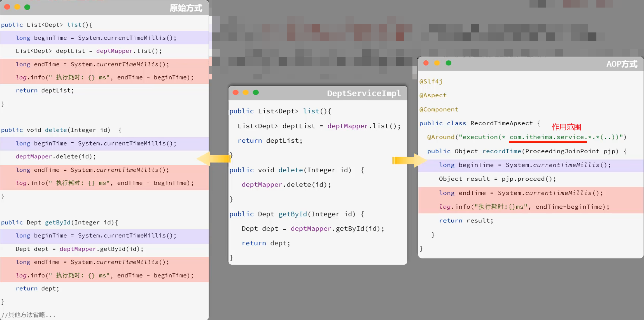Click green dot in DeptServiceImpl title bar
This screenshot has width=644, height=320.
coord(256,92)
